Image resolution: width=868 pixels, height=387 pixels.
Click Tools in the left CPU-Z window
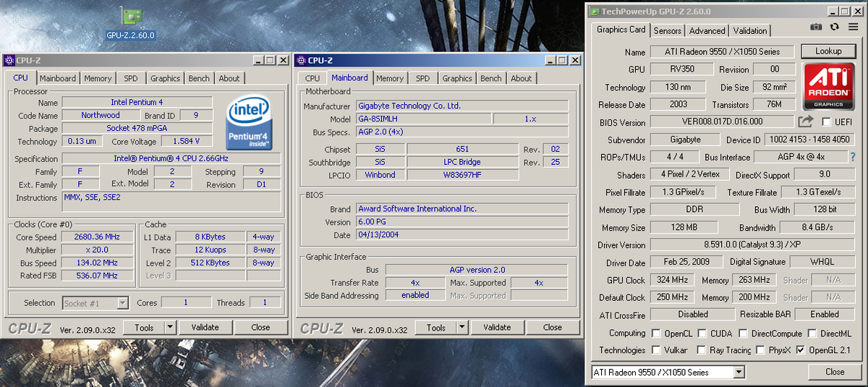click(x=144, y=327)
